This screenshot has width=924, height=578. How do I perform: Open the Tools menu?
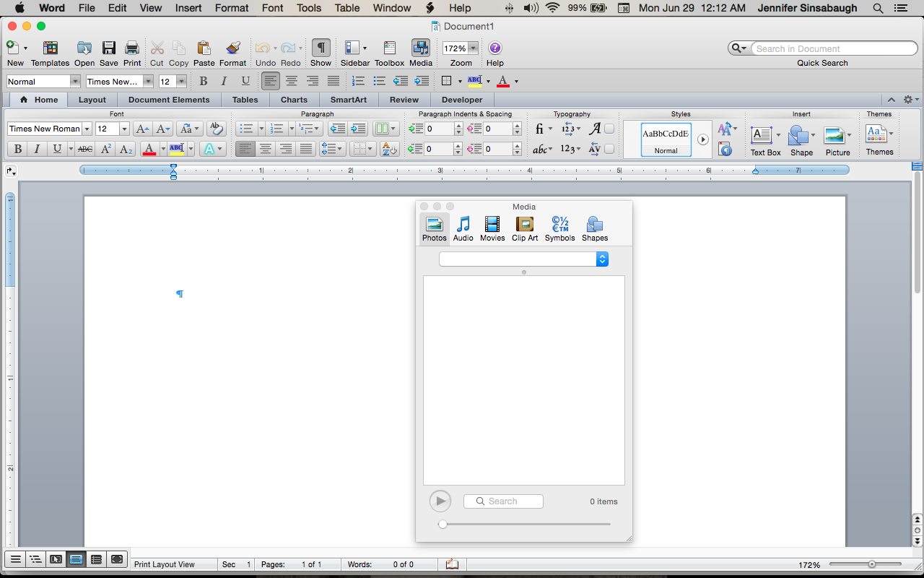pos(309,8)
